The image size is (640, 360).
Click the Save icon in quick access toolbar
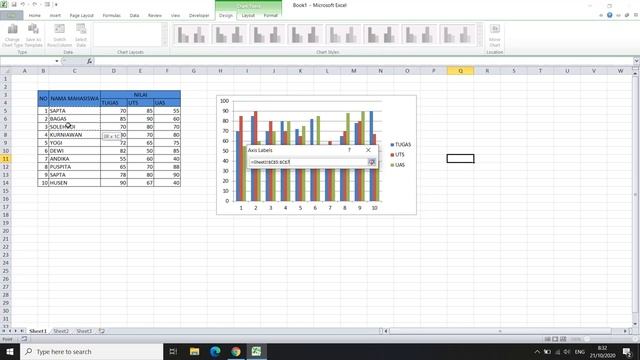pos(14,4)
